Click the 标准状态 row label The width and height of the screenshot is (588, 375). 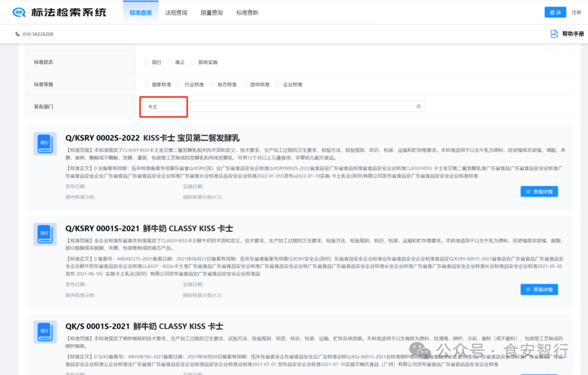click(44, 62)
